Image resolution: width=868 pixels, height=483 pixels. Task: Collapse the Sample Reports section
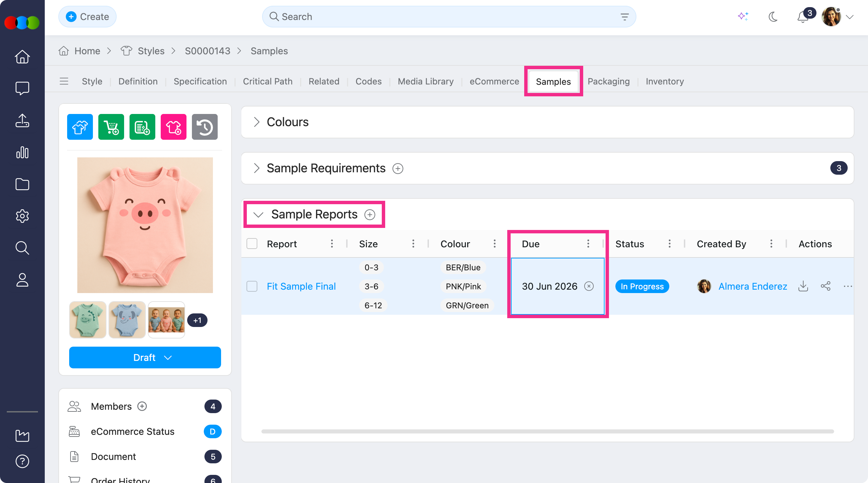258,214
